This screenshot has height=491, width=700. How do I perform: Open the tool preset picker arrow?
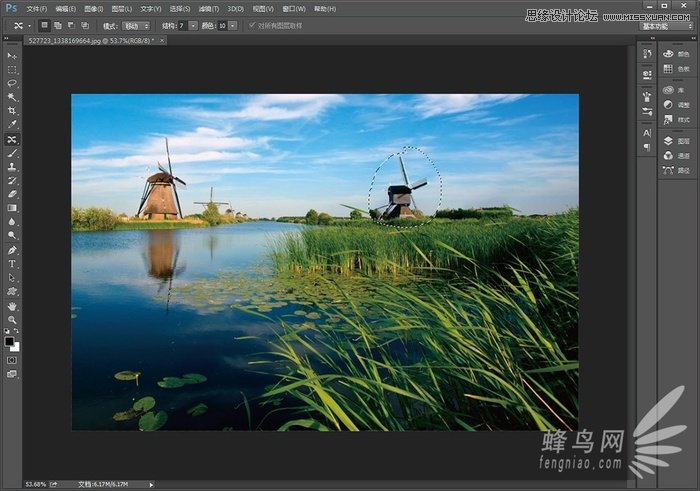(x=29, y=26)
